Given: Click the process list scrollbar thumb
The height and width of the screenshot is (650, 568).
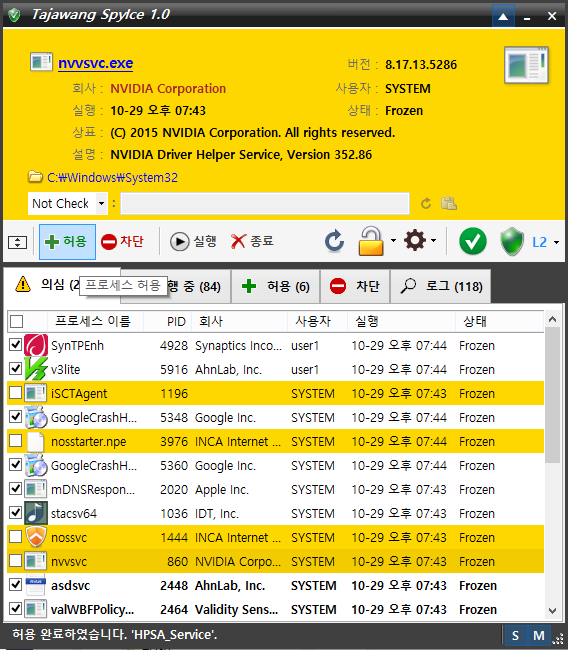Looking at the screenshot, I should coord(552,395).
